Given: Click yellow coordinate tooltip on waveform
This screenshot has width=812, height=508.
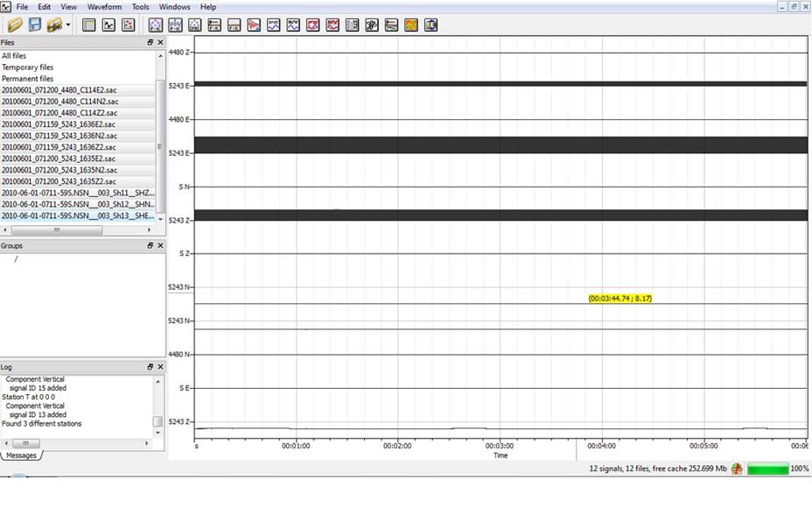Looking at the screenshot, I should pos(619,299).
